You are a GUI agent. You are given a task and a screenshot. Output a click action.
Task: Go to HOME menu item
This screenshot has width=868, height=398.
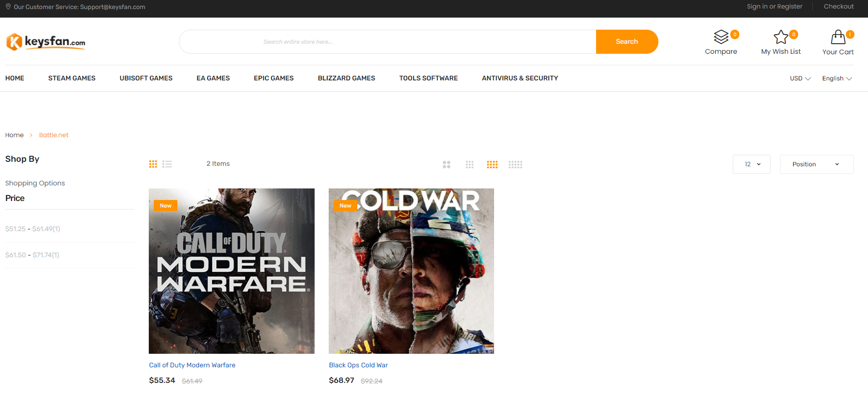15,78
